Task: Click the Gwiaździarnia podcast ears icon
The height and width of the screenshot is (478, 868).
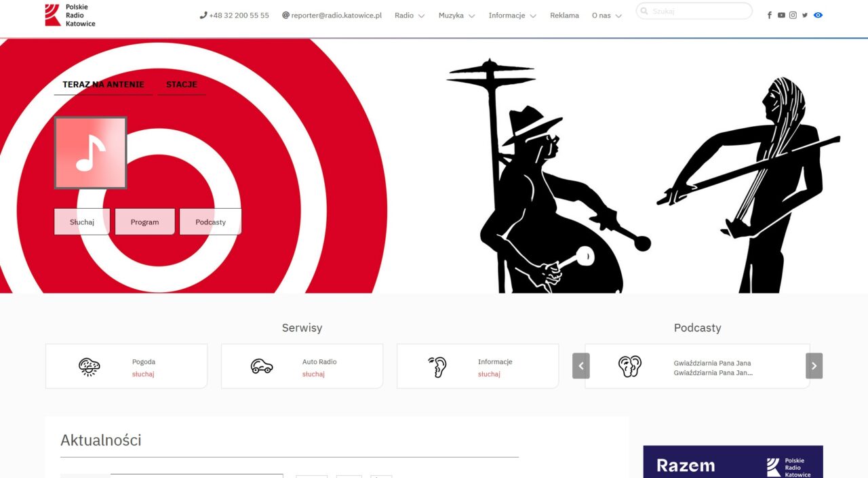Action: (x=630, y=367)
